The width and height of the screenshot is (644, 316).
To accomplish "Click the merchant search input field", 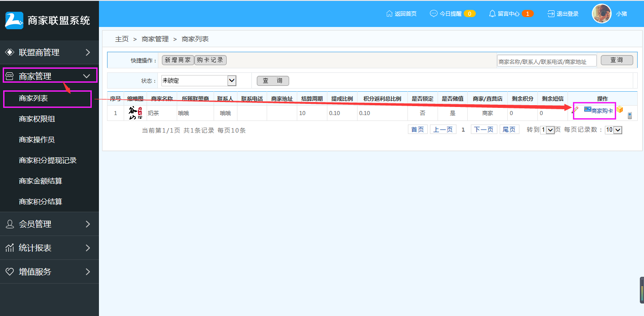I will (x=546, y=61).
